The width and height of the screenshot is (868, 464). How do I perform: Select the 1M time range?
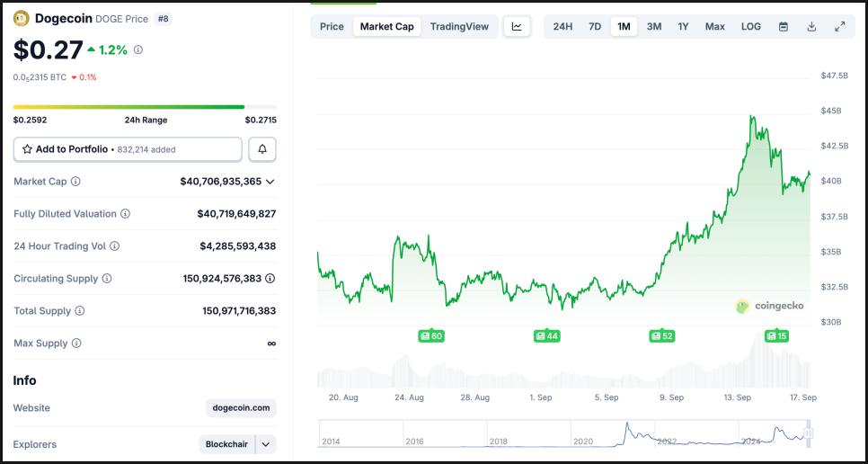coord(624,27)
